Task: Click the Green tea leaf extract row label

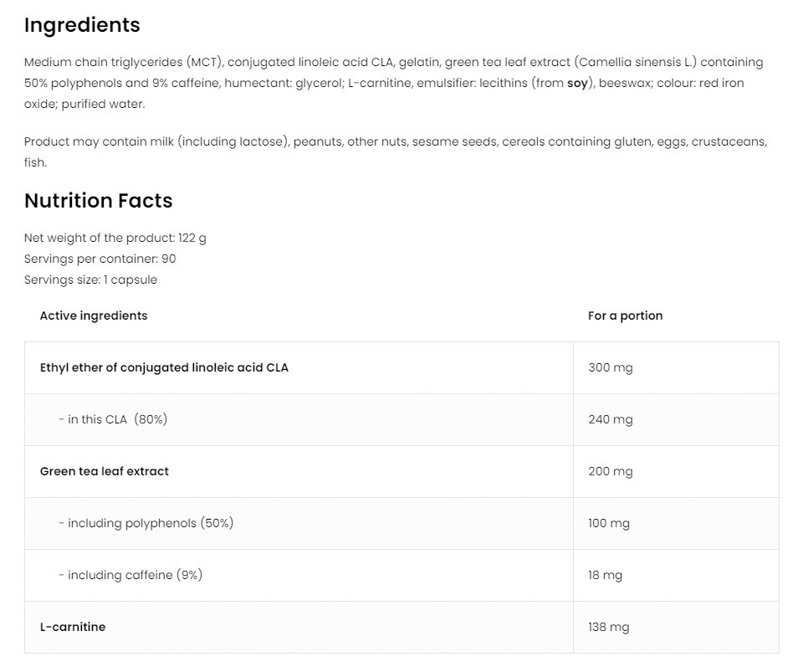Action: click(x=105, y=471)
